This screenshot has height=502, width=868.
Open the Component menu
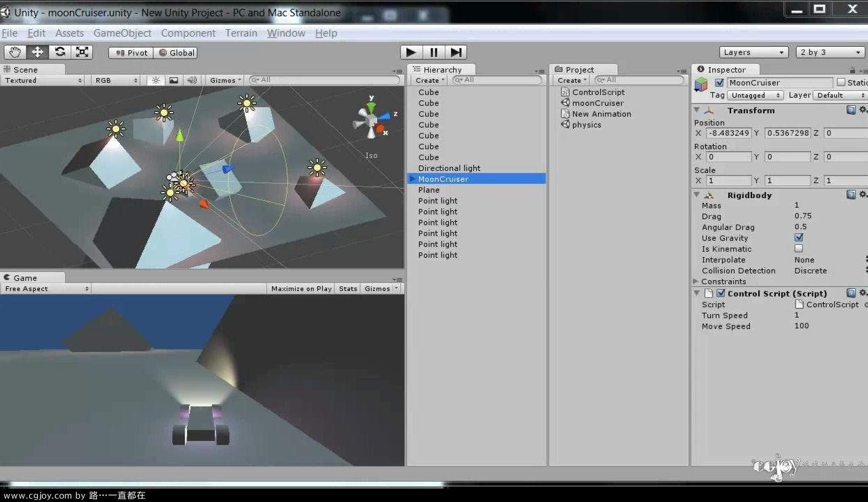pyautogui.click(x=188, y=33)
